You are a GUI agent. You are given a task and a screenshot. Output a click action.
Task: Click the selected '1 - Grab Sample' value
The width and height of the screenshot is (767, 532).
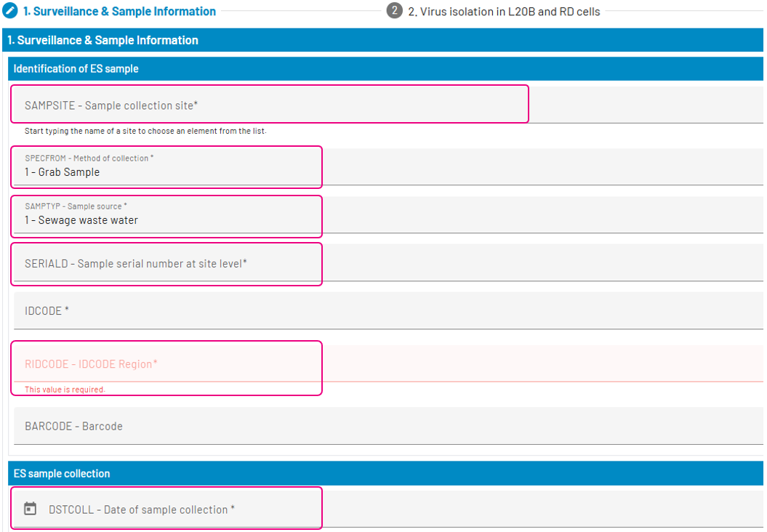coord(62,172)
